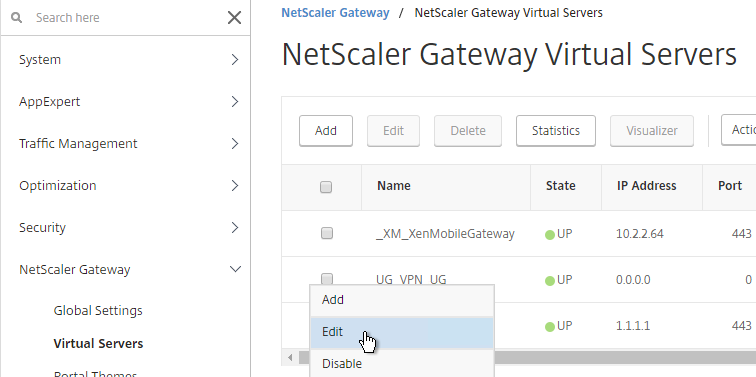Screen dimensions: 756x377
Task: Click the Statistics button
Action: (x=556, y=131)
